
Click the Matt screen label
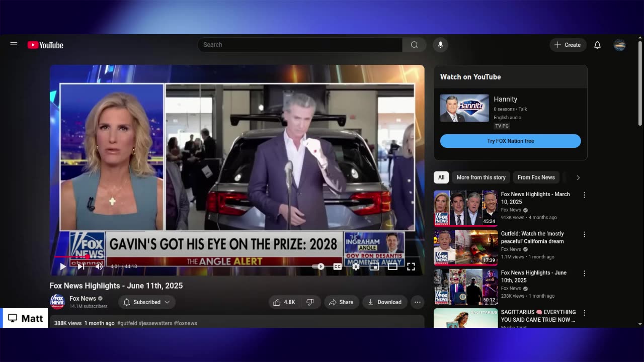point(25,318)
